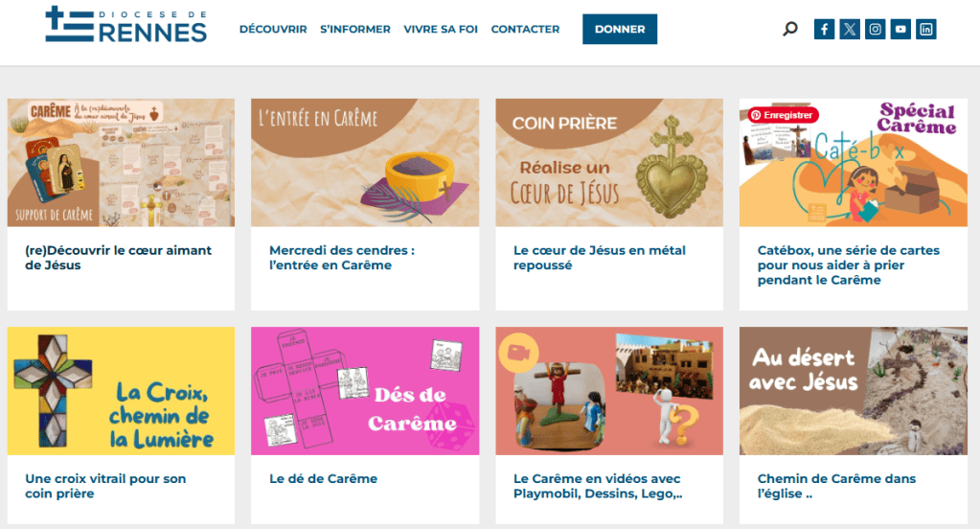Select the La Croix chemin de Lumière thumbnail

point(122,391)
